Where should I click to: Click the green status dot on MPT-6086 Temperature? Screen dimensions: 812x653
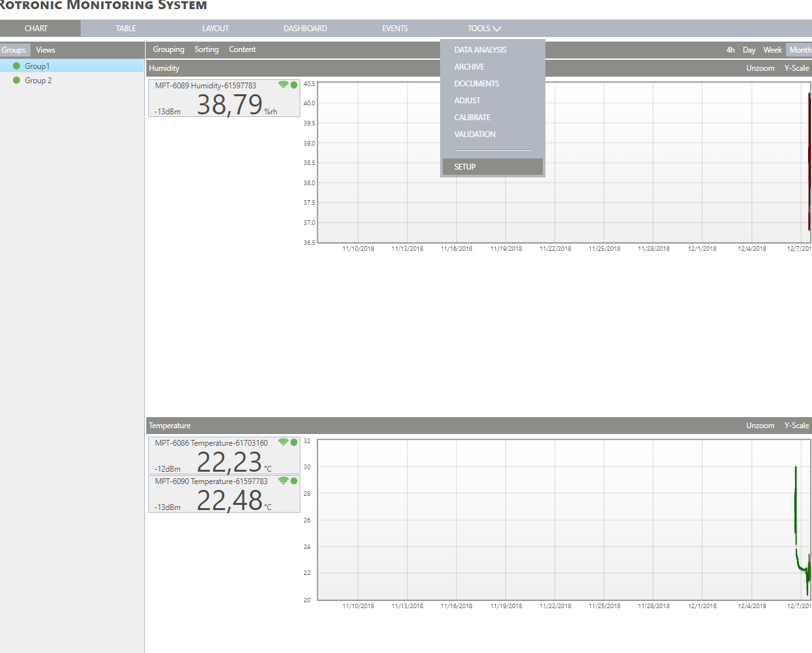[294, 442]
